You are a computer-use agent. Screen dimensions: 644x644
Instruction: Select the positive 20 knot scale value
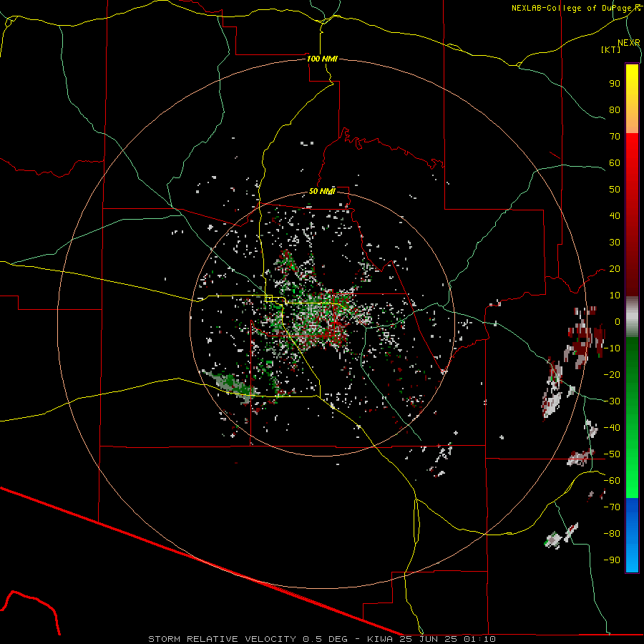[x=615, y=268]
